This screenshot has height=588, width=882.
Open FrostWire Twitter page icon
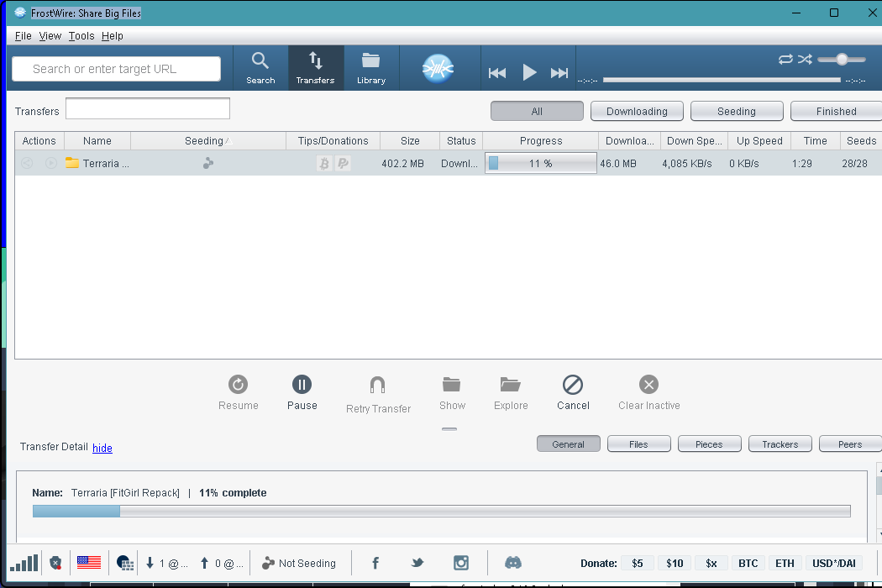click(x=417, y=563)
